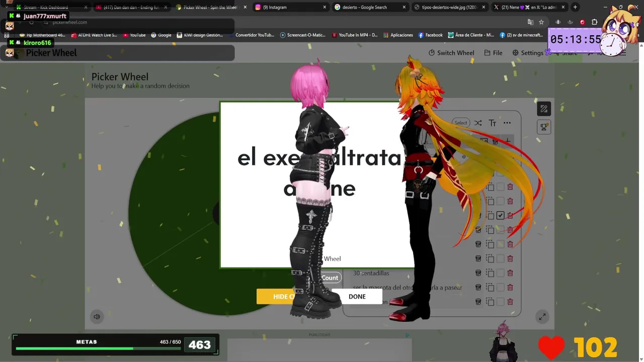This screenshot has height=362, width=644.
Task: Open the File menu
Action: 493,53
